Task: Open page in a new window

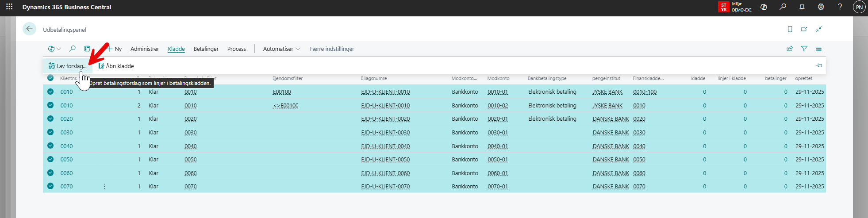Action: point(804,29)
